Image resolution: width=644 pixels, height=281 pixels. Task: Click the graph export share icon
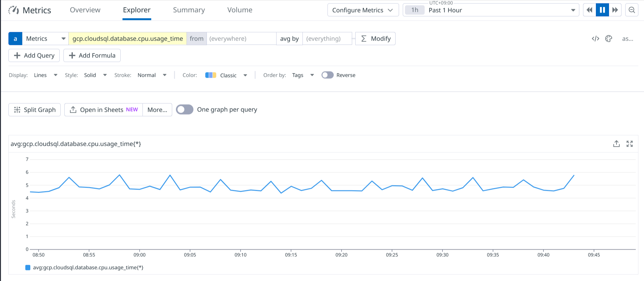(x=616, y=144)
